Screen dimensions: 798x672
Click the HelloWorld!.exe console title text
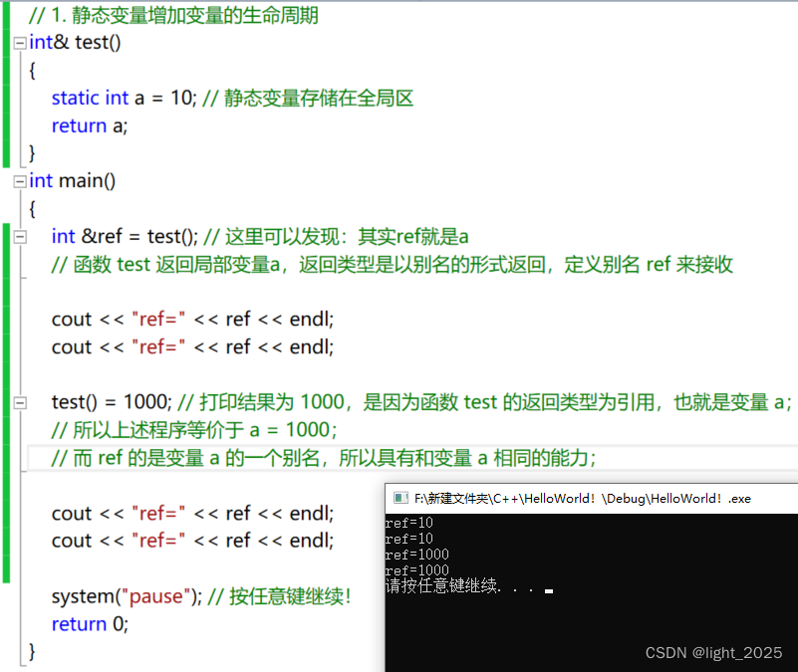[x=583, y=499]
